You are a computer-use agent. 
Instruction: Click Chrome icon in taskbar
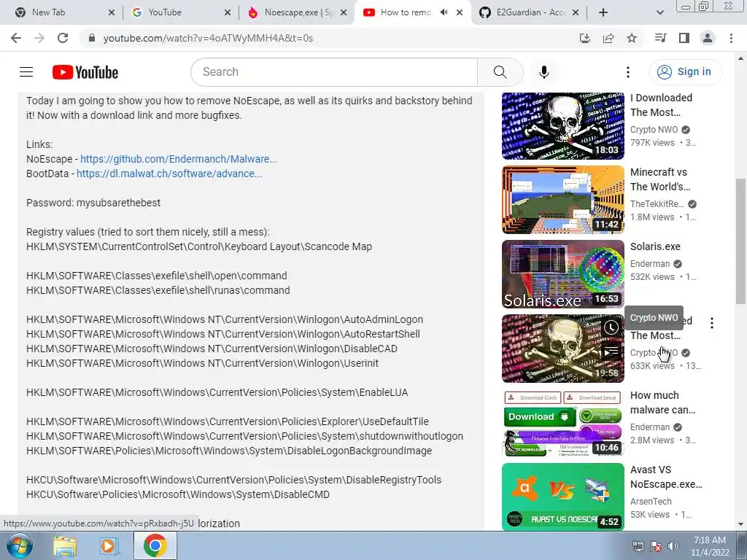coord(155,545)
